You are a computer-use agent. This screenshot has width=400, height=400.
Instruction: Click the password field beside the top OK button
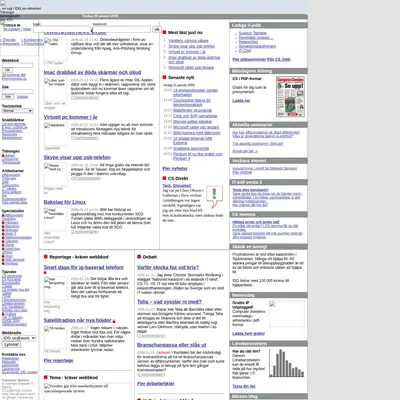click(121, 29)
